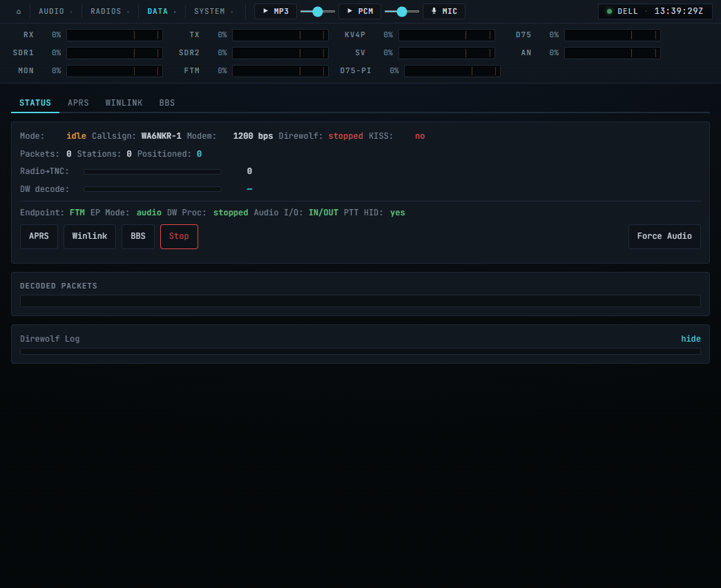Click the Positioned count value
This screenshot has width=721, height=588.
(199, 154)
